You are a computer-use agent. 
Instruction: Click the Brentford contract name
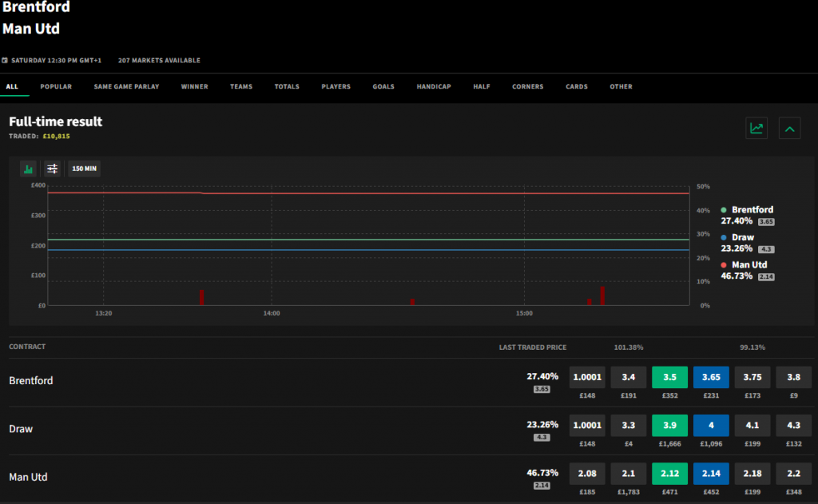point(31,381)
